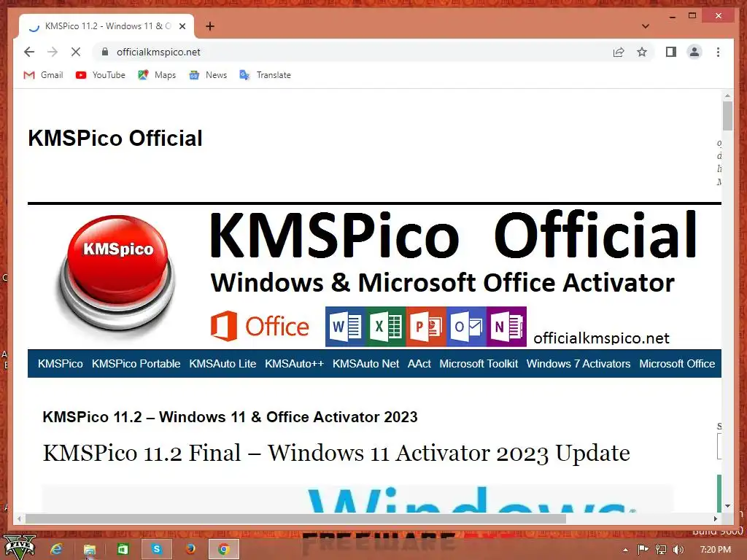747x560 pixels.
Task: Open a new tab with plus button
Action: click(209, 26)
